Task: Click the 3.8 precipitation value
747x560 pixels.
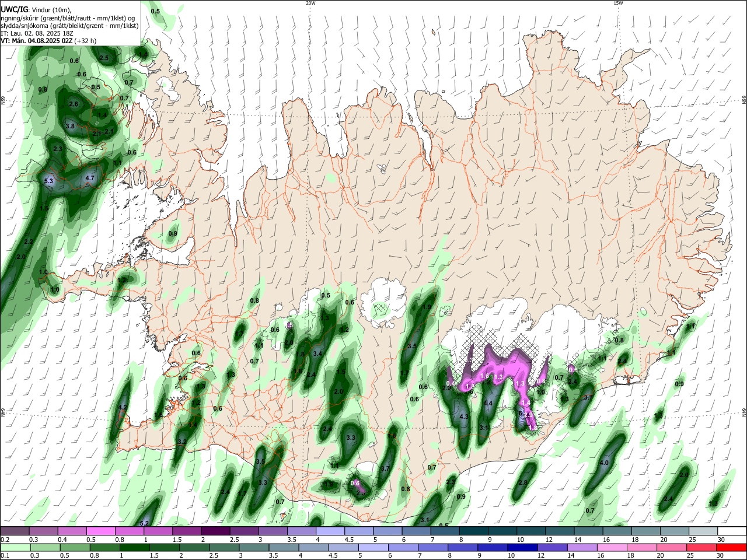Action: tap(71, 126)
